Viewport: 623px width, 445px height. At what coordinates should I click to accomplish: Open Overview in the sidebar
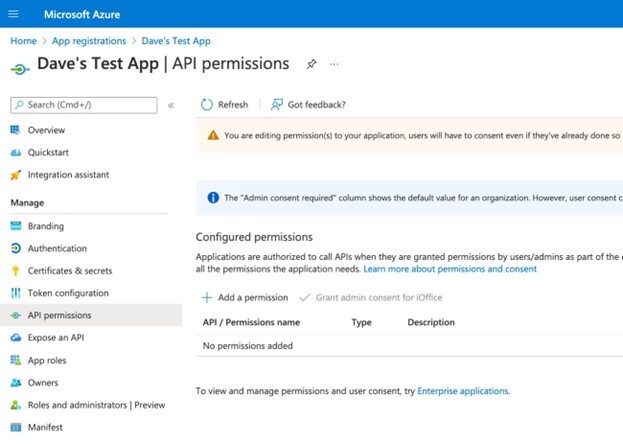point(46,130)
